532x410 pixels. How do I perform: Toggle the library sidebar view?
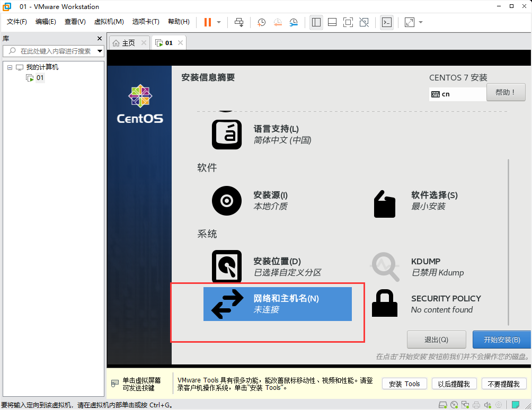pos(316,22)
